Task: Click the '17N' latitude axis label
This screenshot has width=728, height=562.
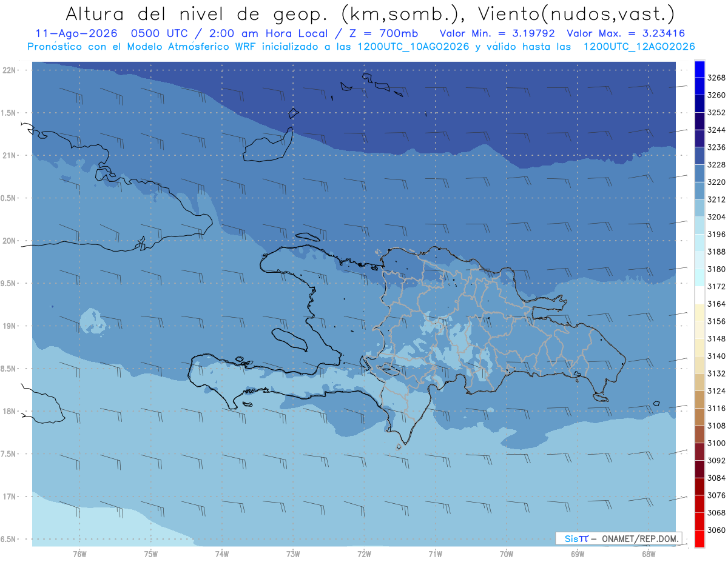Action: (x=10, y=497)
